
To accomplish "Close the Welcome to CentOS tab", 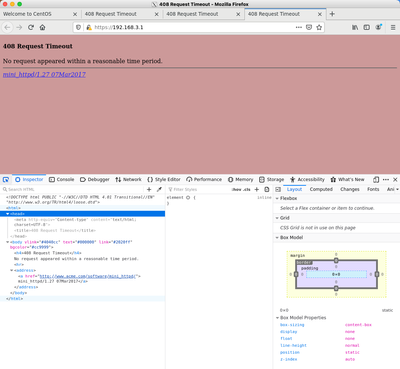I will (x=75, y=14).
